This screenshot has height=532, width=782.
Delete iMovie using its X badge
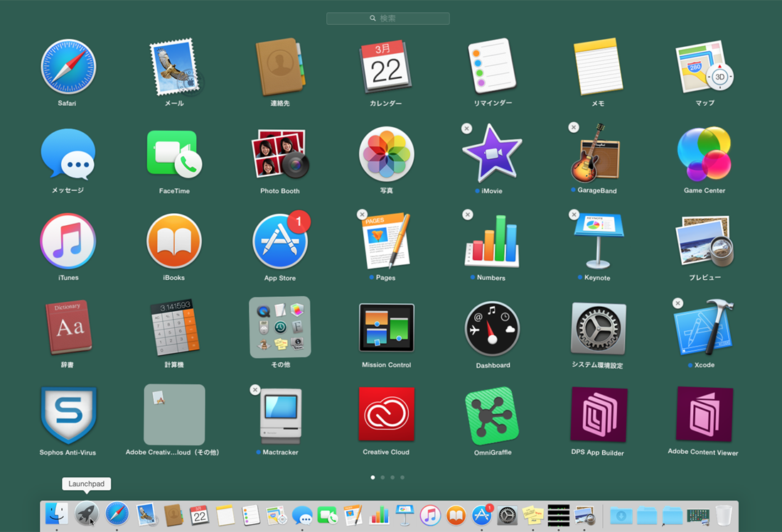tap(466, 129)
